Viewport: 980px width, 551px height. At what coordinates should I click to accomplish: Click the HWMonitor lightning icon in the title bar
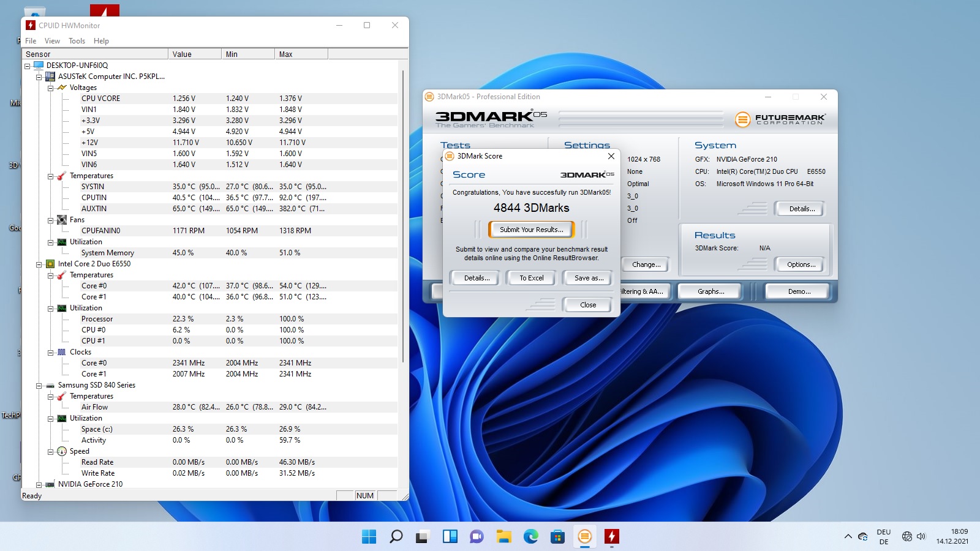tap(31, 25)
